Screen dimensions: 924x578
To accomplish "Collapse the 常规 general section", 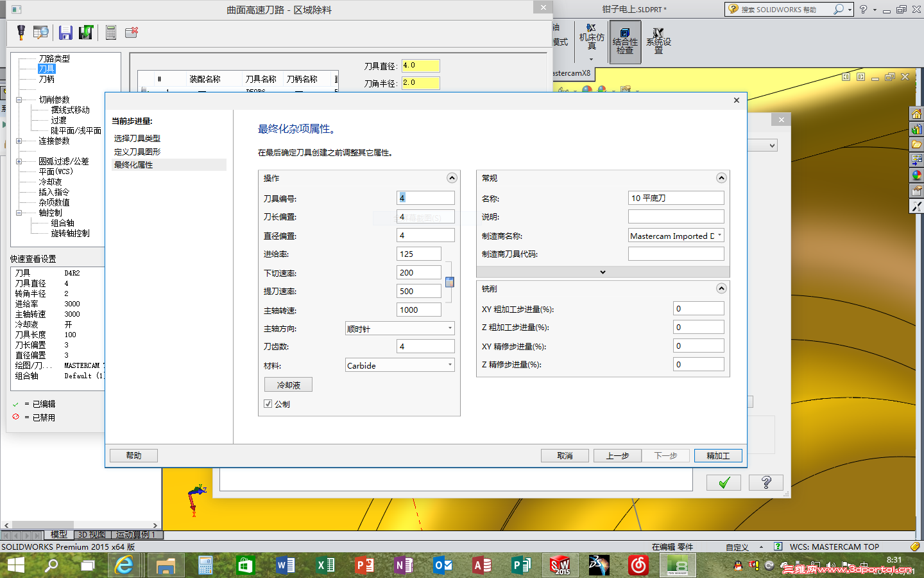I will 721,178.
